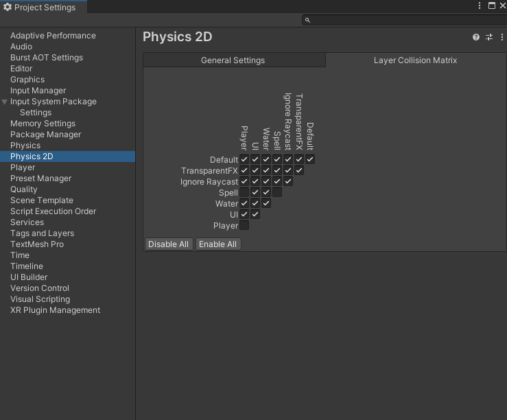The height and width of the screenshot is (420, 507).
Task: Open Audio settings category
Action: pos(68,47)
